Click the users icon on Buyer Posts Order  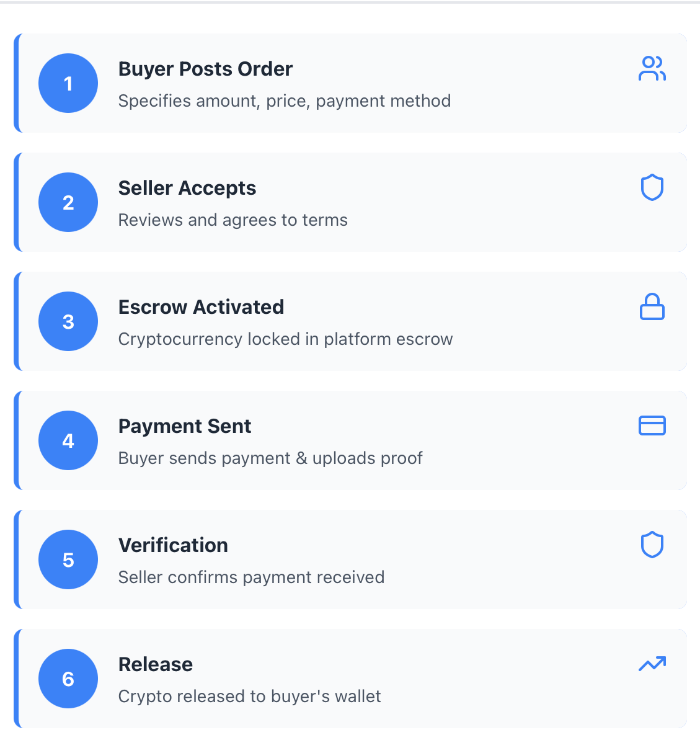pyautogui.click(x=652, y=69)
